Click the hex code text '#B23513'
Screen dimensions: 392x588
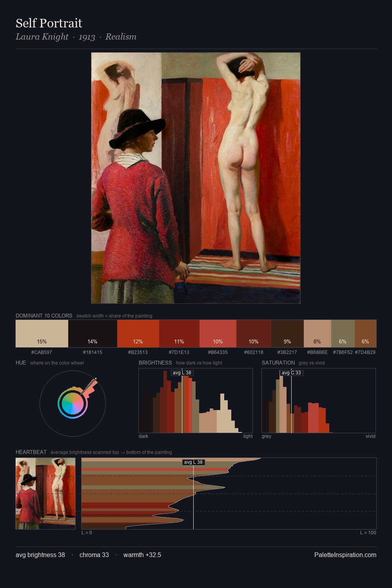click(138, 352)
